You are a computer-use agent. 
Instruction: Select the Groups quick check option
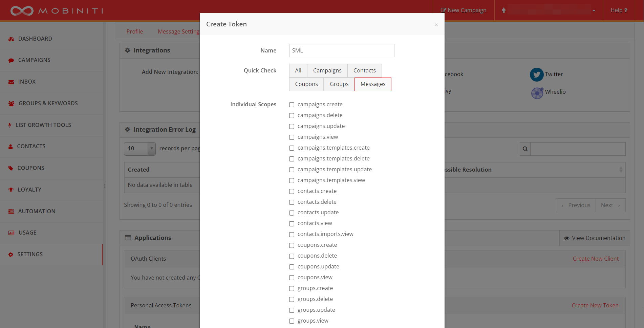(x=339, y=84)
